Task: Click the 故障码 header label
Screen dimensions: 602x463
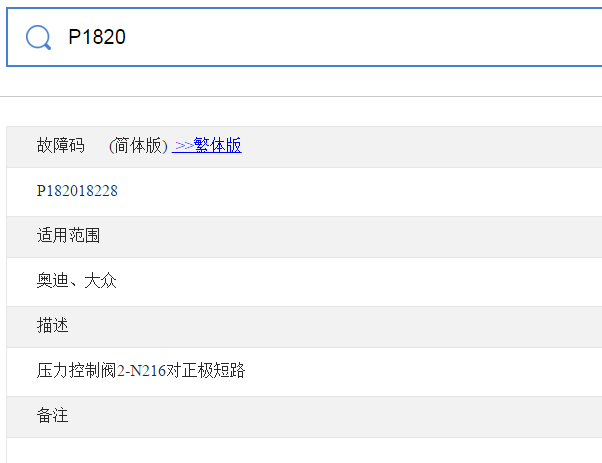Action: click(61, 146)
